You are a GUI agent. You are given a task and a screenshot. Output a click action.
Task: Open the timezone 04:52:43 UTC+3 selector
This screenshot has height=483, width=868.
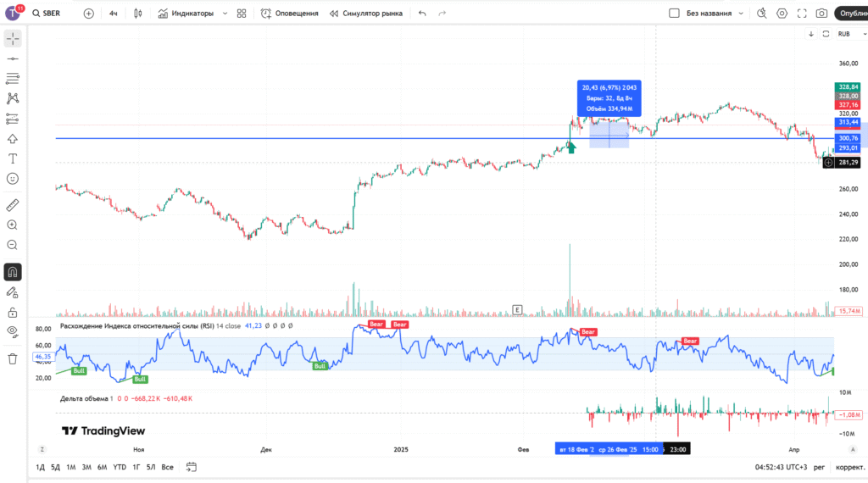(781, 467)
